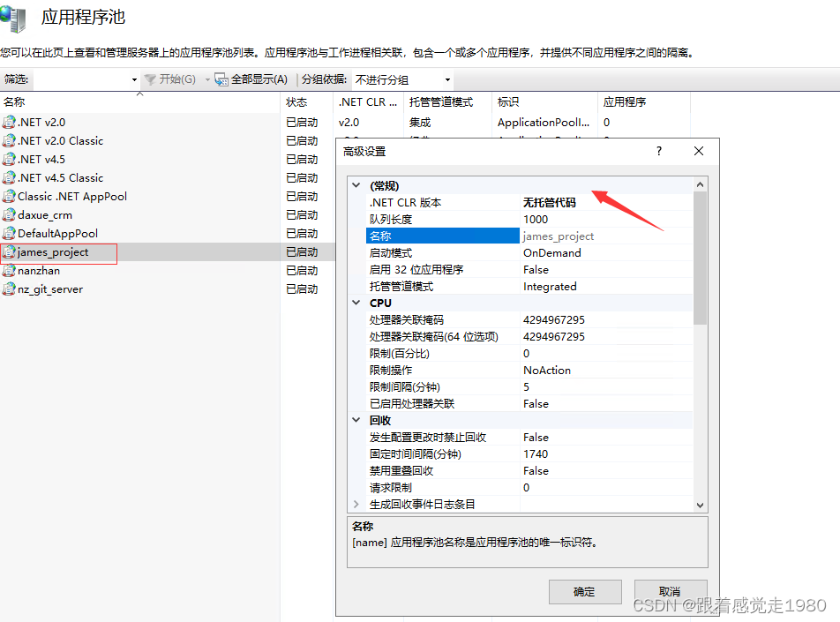This screenshot has height=622, width=840.
Task: Click the help question mark in 高级设置 dialog
Action: pyautogui.click(x=658, y=151)
